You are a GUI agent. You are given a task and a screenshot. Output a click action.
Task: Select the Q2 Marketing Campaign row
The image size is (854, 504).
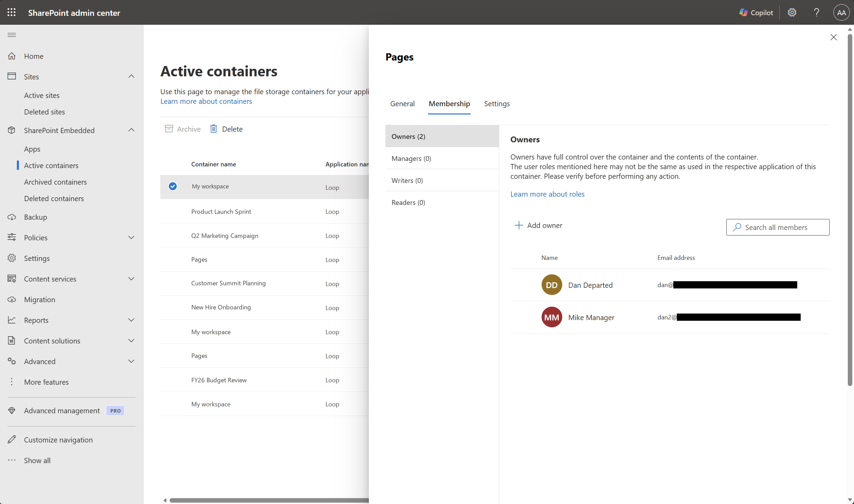(265, 235)
